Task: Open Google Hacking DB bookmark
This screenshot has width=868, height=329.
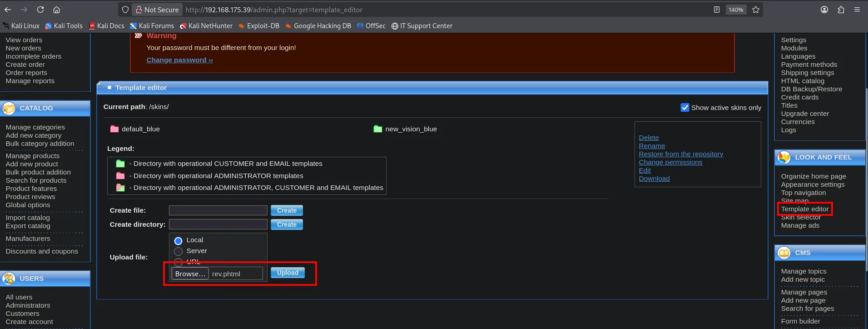Action: 318,26
